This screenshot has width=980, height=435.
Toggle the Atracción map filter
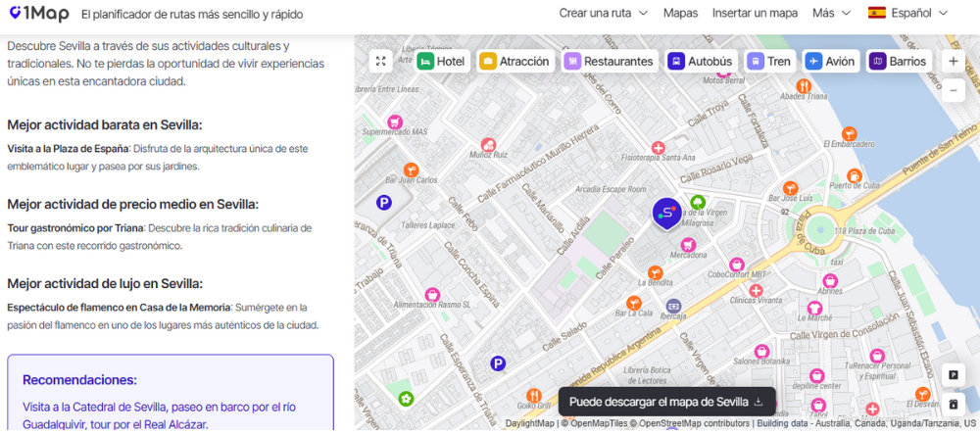514,62
